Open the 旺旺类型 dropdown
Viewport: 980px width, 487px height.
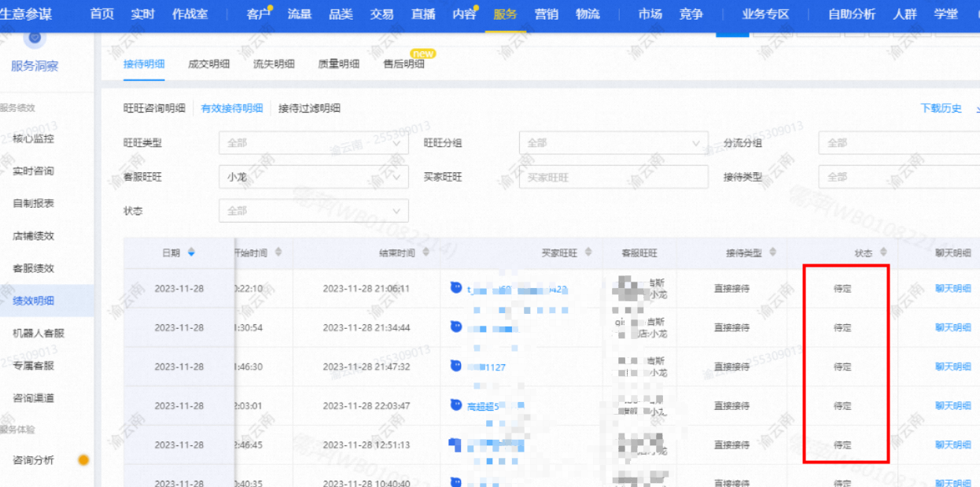(x=314, y=143)
